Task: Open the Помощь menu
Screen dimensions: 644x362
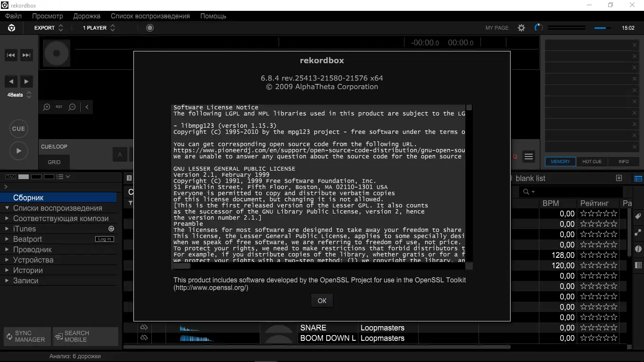Action: [x=213, y=16]
